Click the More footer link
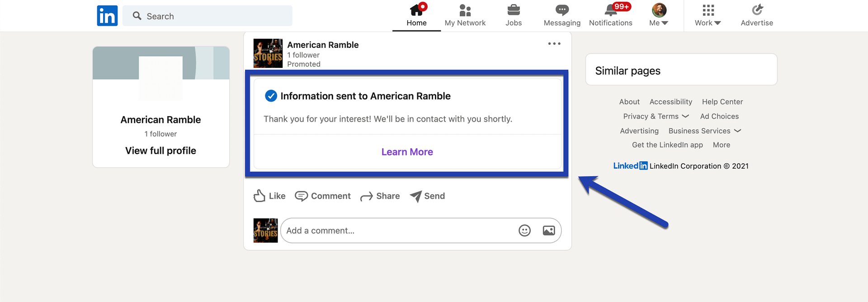The width and height of the screenshot is (868, 302). [722, 145]
